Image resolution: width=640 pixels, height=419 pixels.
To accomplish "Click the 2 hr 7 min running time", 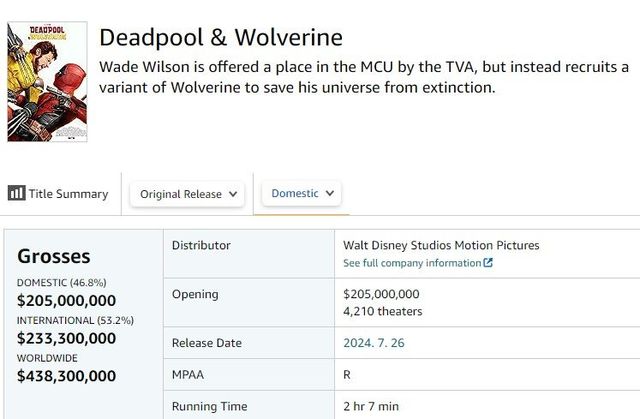I will pos(371,406).
